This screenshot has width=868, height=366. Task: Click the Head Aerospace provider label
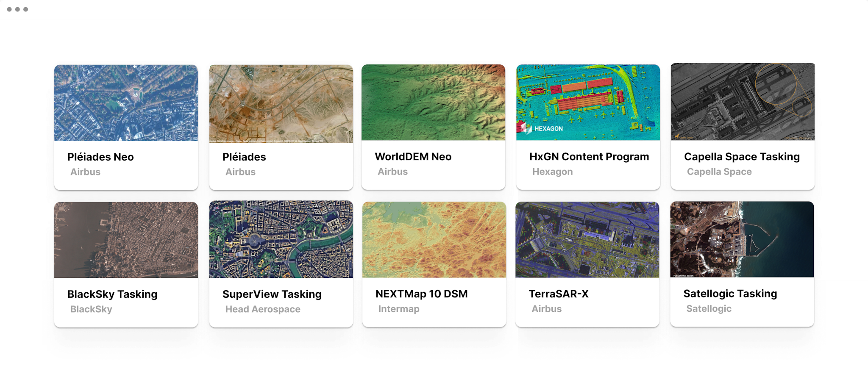pos(263,309)
